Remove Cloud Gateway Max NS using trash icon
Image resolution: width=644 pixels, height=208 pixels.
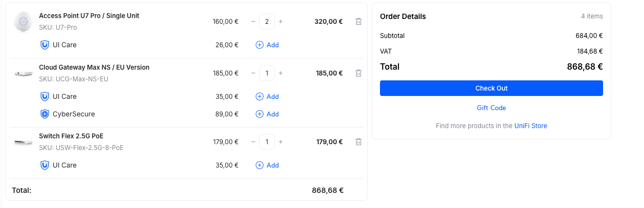point(359,73)
